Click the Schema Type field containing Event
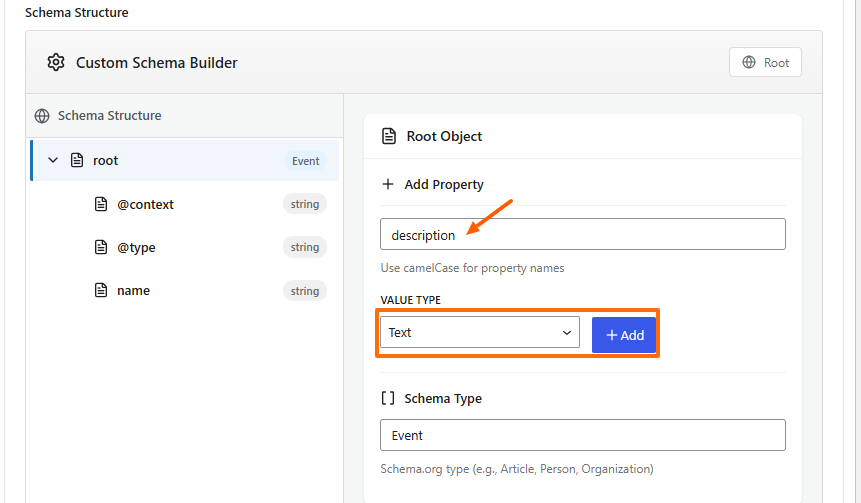861x503 pixels. coord(582,436)
